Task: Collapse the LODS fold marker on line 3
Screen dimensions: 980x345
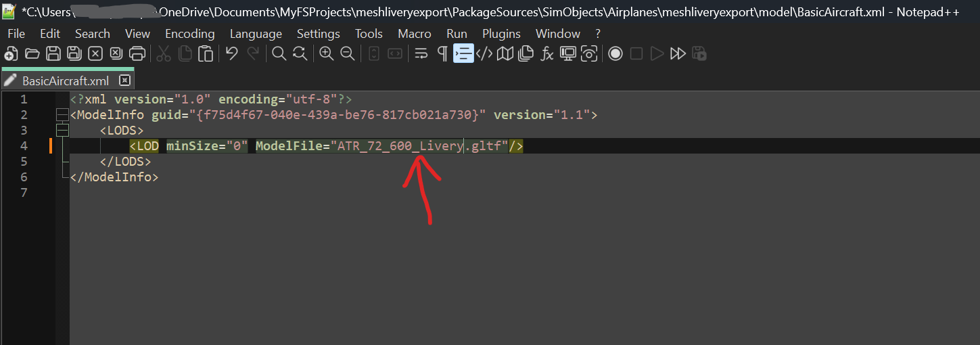Action: point(62,130)
